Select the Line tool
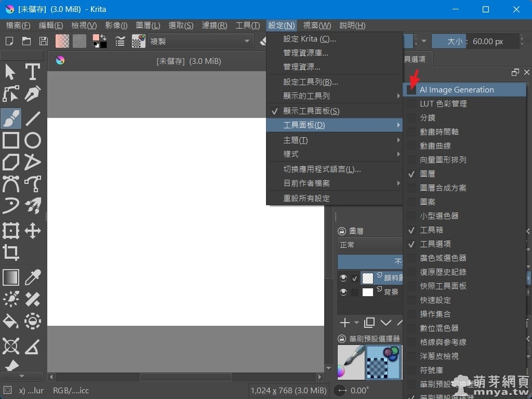Viewport: 532px width, 399px height. [33, 118]
